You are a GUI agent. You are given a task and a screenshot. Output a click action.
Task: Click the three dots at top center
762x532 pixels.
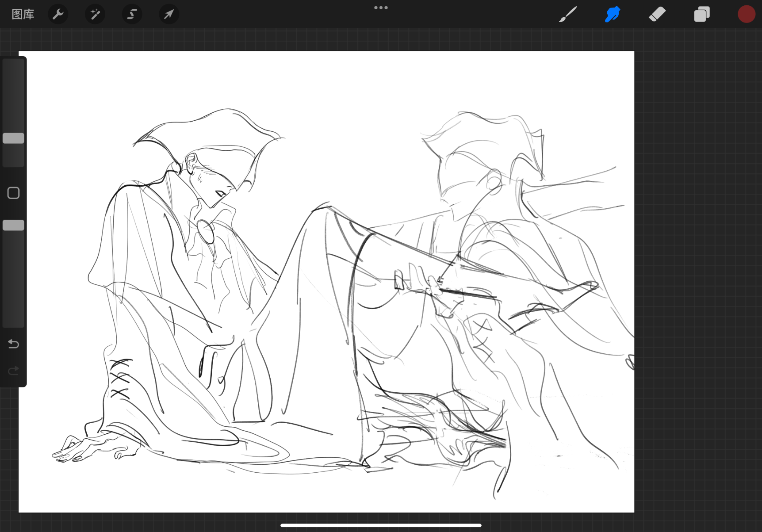pos(381,8)
